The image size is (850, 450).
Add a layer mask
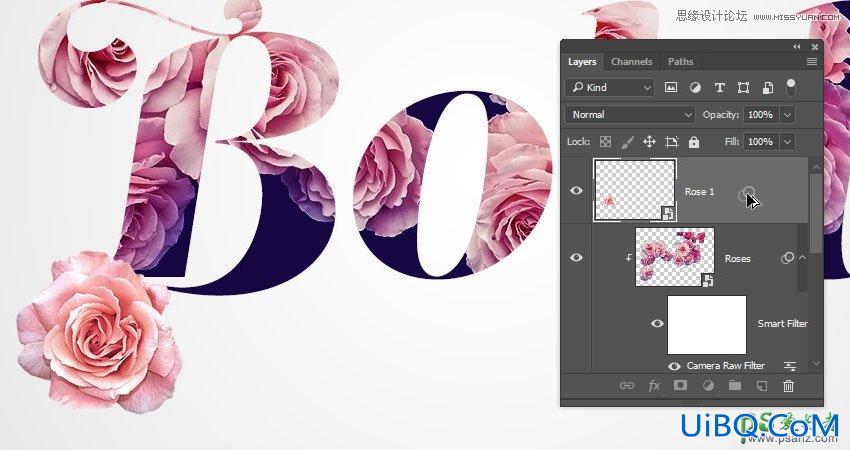(680, 385)
